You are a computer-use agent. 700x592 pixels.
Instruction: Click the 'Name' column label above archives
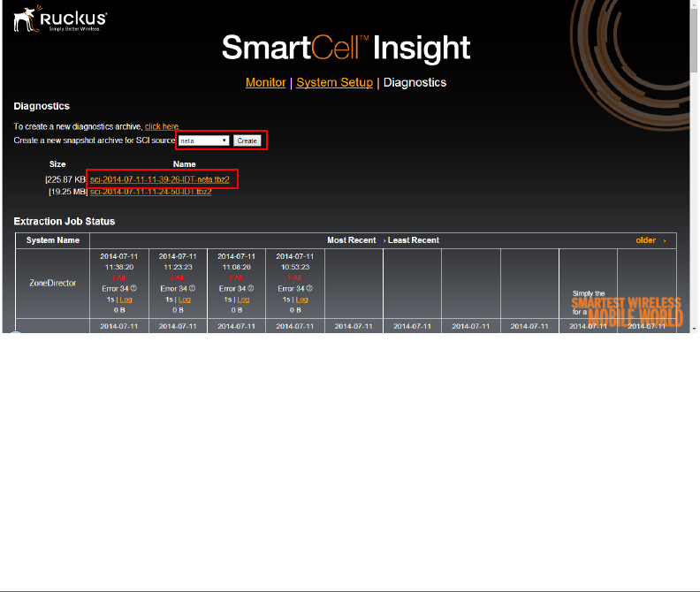185,164
